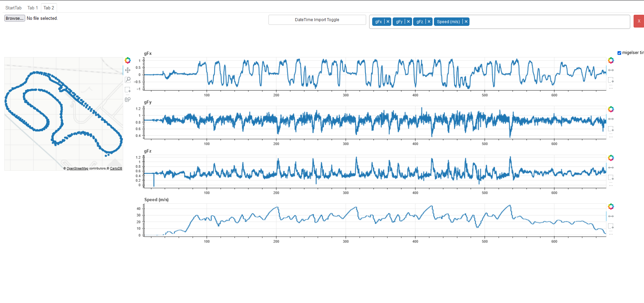Open more tools for the gFz plot
The height and width of the screenshot is (303, 644).
pos(611,186)
